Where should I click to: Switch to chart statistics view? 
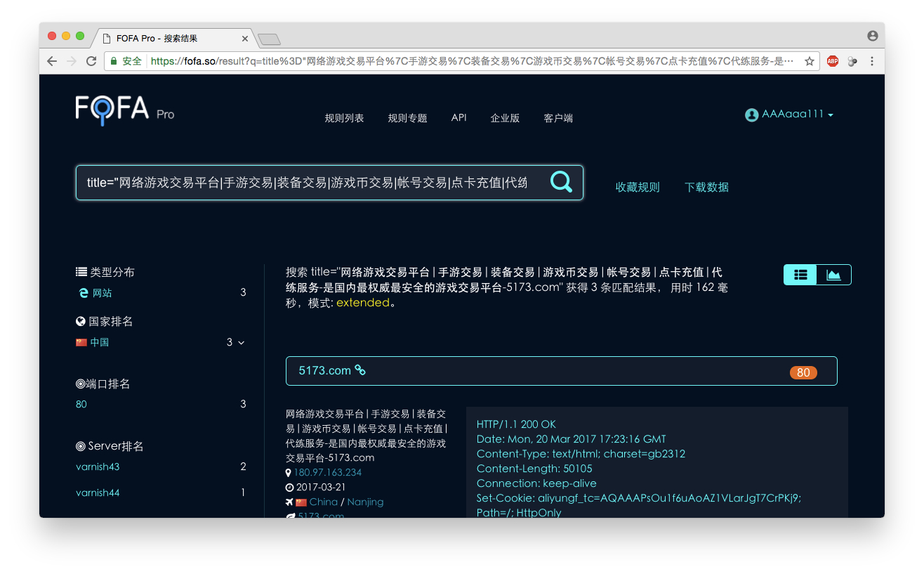point(833,275)
